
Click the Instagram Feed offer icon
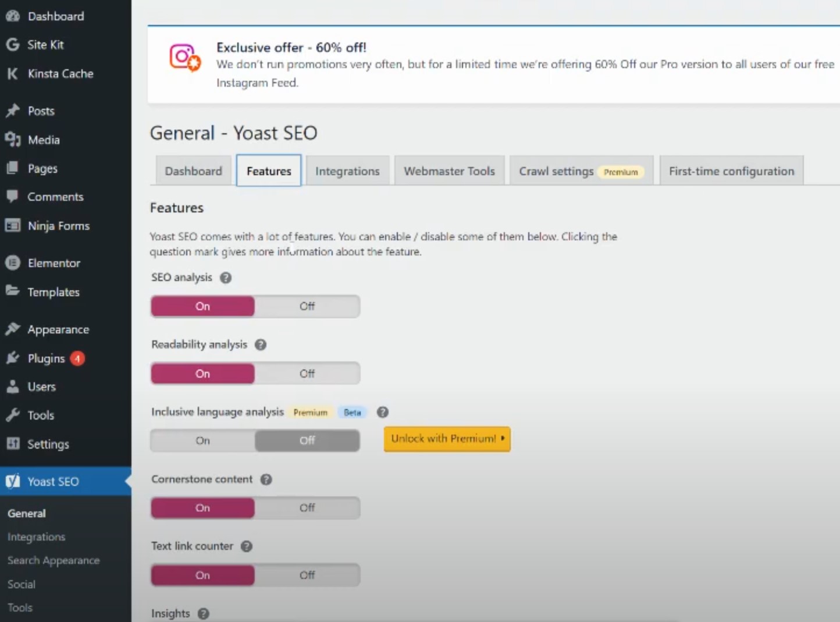pyautogui.click(x=185, y=58)
